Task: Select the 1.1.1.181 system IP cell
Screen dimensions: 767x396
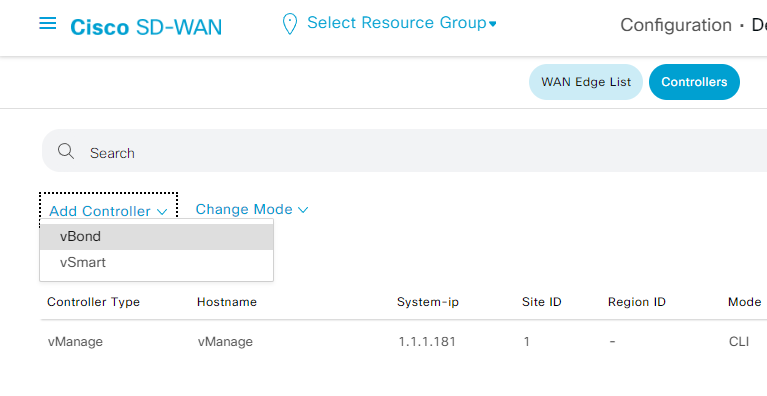Action: [427, 342]
